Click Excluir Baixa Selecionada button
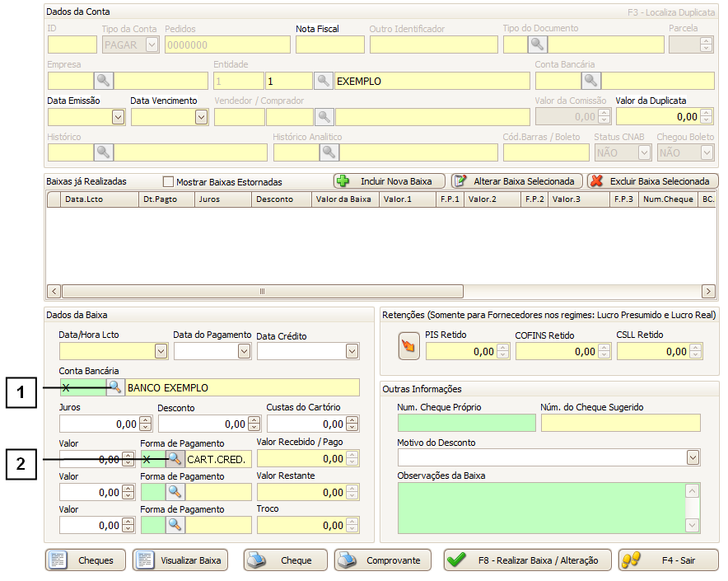728x581 pixels. (652, 180)
